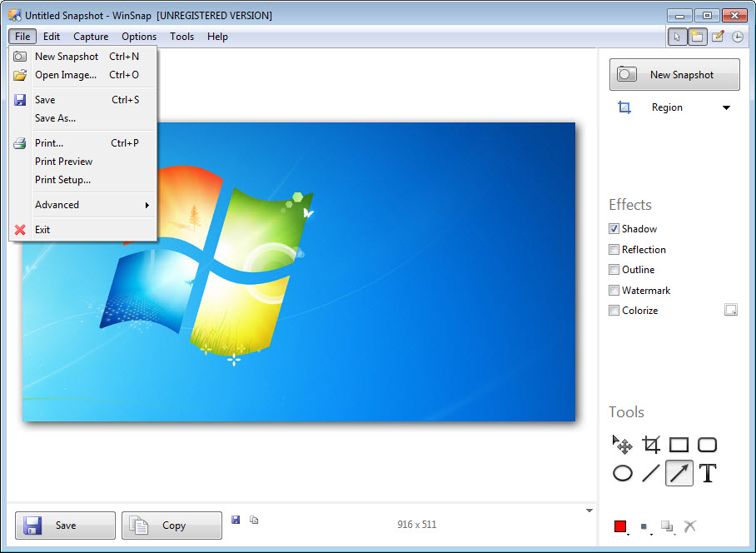The height and width of the screenshot is (553, 756).
Task: Select the Line drawing tool
Action: 651,473
